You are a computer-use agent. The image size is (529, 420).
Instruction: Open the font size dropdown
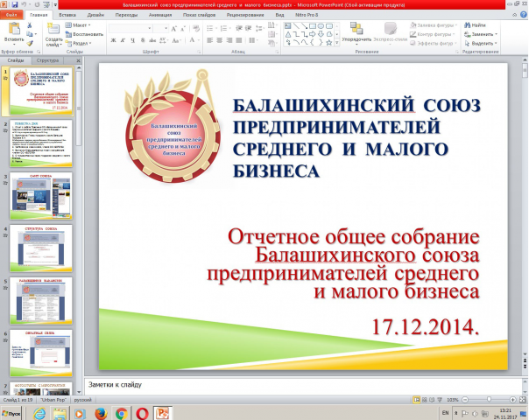tap(166, 29)
